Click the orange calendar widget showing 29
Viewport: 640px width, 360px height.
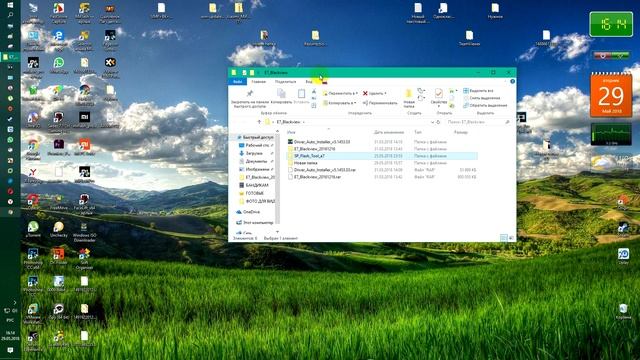pos(611,94)
